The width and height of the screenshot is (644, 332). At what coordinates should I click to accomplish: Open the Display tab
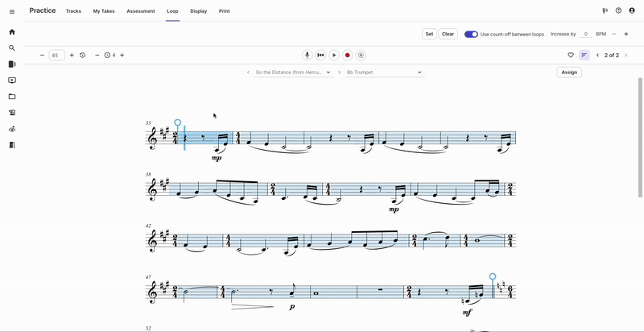pyautogui.click(x=198, y=11)
